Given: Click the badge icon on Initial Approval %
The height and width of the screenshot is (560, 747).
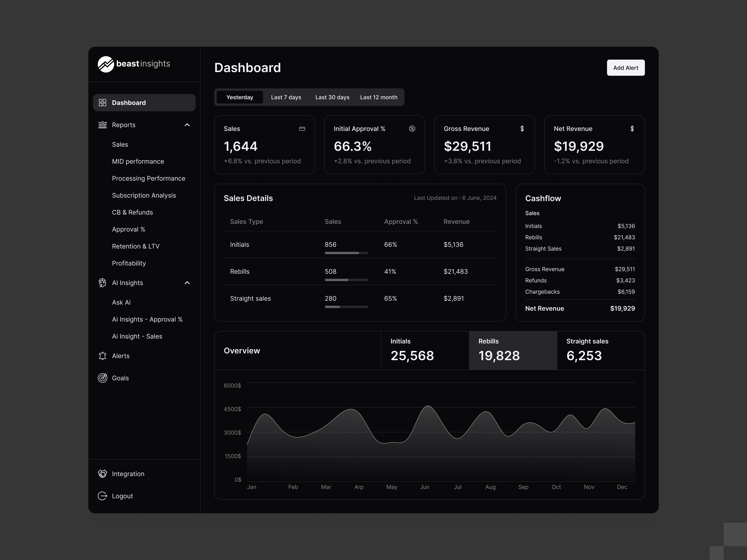Looking at the screenshot, I should pyautogui.click(x=412, y=129).
